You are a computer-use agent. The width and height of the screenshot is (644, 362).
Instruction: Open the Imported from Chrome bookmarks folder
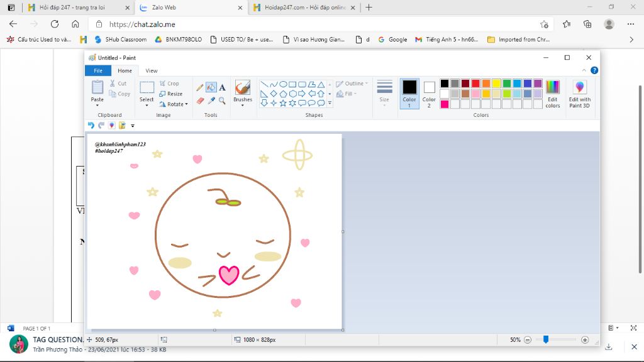point(518,40)
